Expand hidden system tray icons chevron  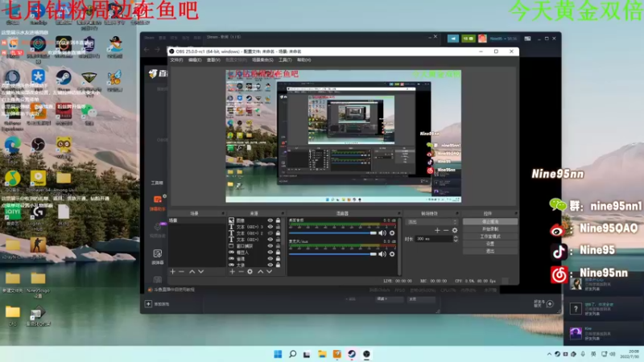[549, 354]
